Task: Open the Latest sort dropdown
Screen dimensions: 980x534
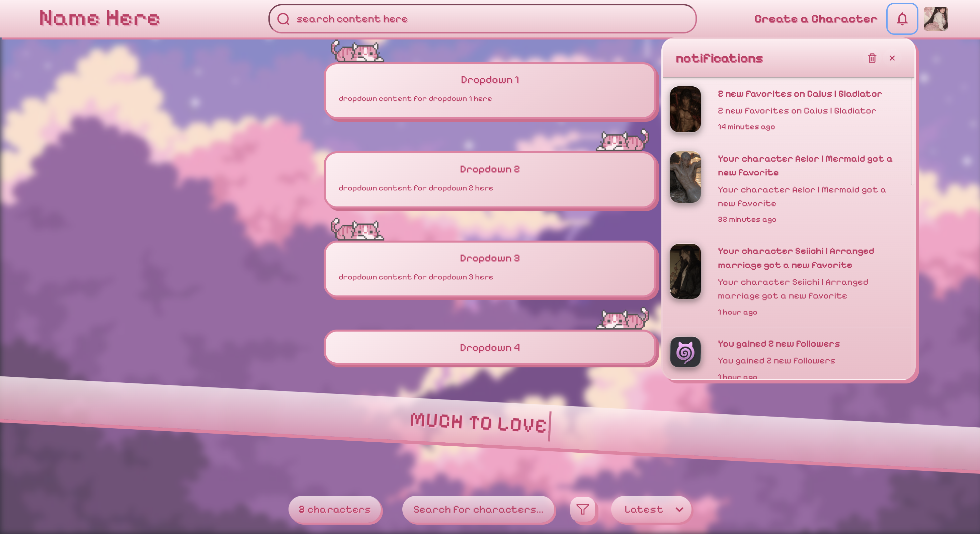Action: tap(652, 509)
